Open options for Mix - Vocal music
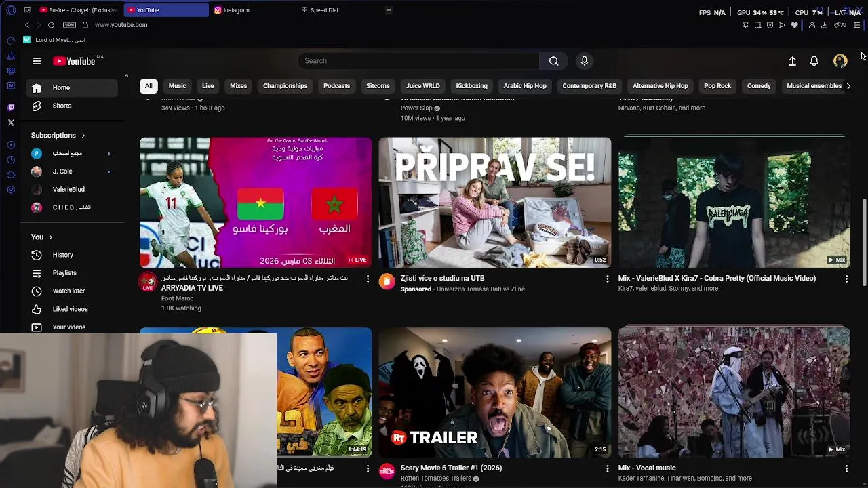Image resolution: width=868 pixels, height=488 pixels. (846, 468)
